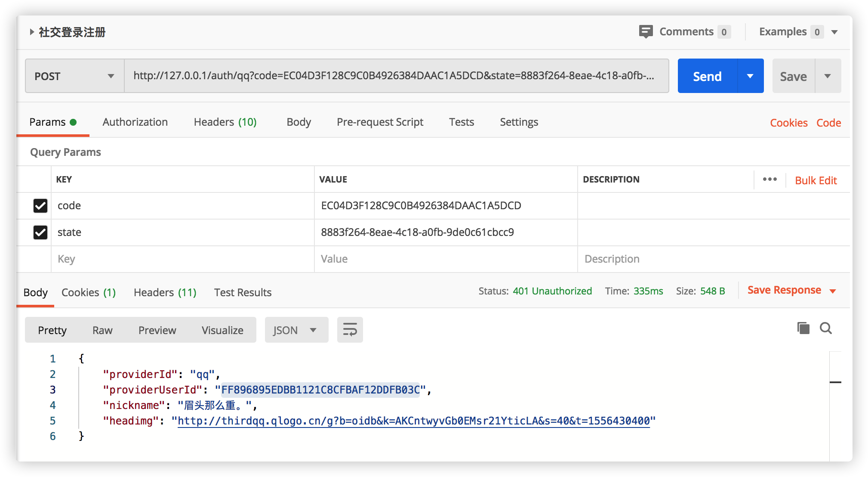This screenshot has height=477, width=868.
Task: Copy response using the clipboard icon
Action: tap(803, 328)
